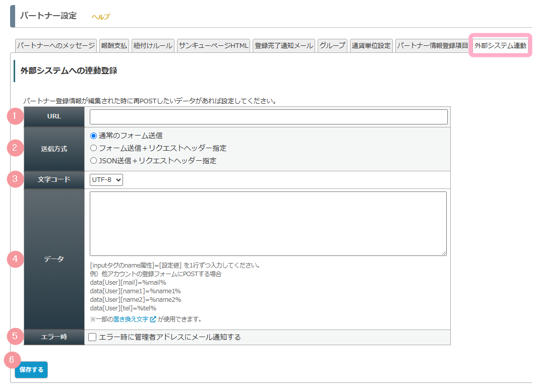Click the データ resize handle corner
This screenshot has height=392, width=536.
pos(444,253)
